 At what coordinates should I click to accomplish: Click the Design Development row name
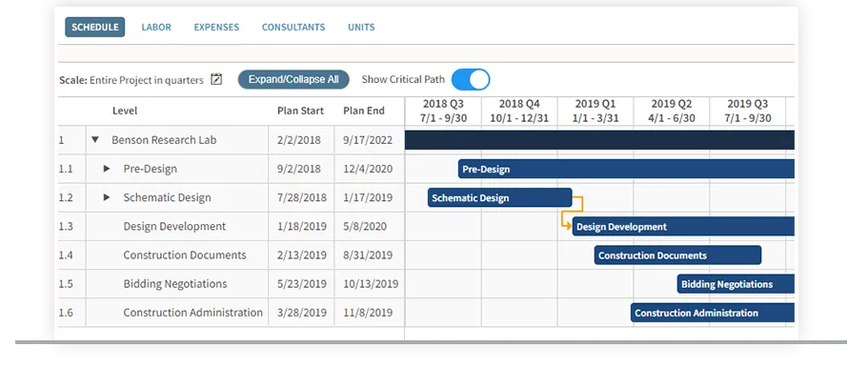tap(174, 227)
